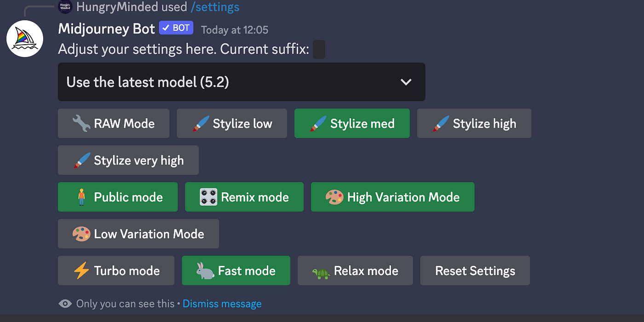Toggle High Variation Mode
Viewport: 644px width, 322px height.
click(392, 197)
